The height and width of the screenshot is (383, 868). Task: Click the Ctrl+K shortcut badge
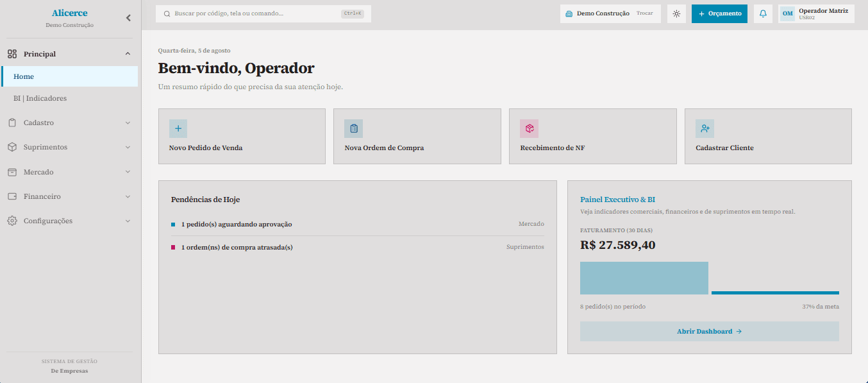(353, 13)
